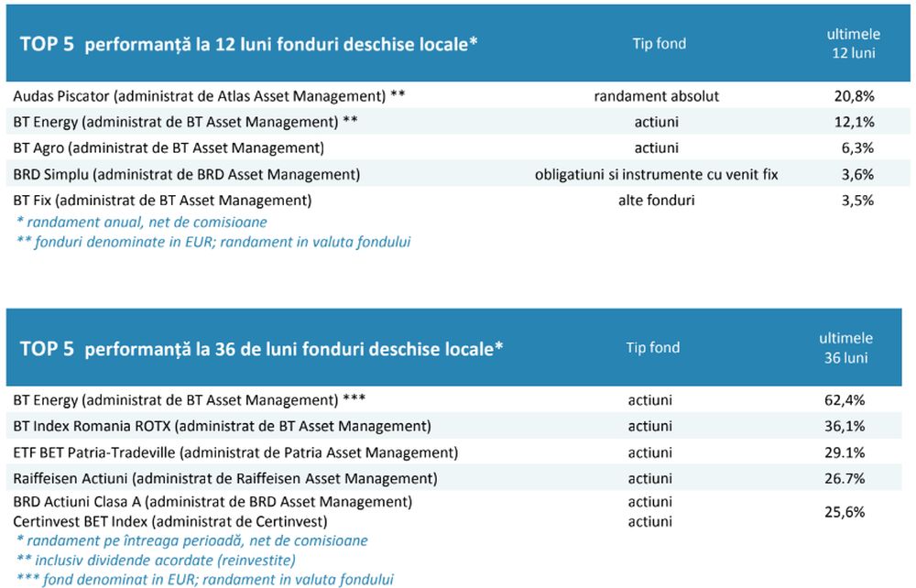Click 'actiuni' type in the BT Agro row
This screenshot has width=916, height=588.
(656, 147)
